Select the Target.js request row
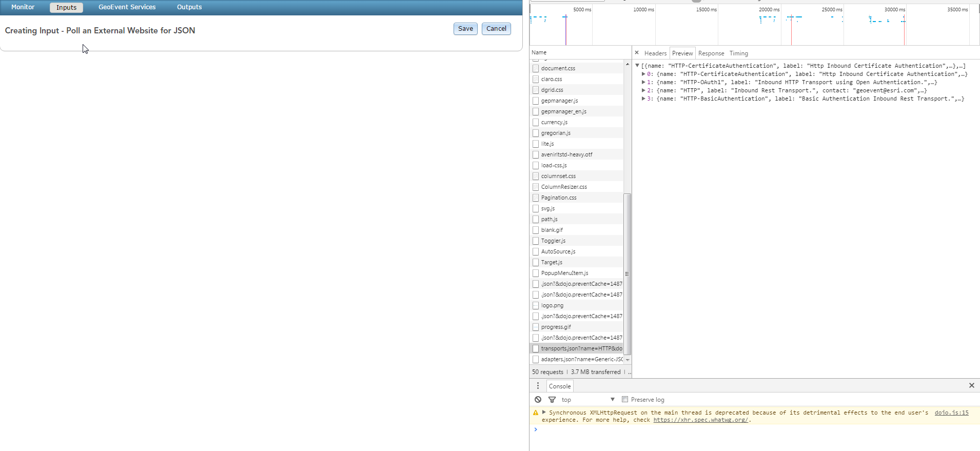The image size is (980, 451). point(577,262)
